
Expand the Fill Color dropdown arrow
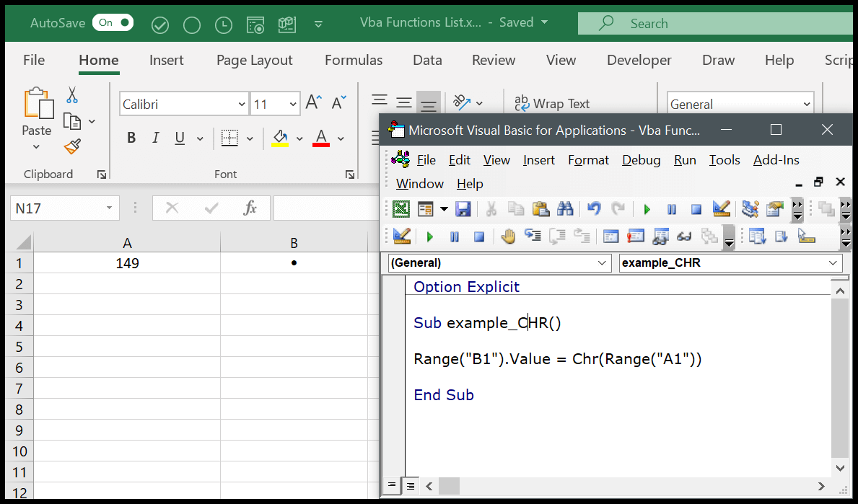coord(299,138)
